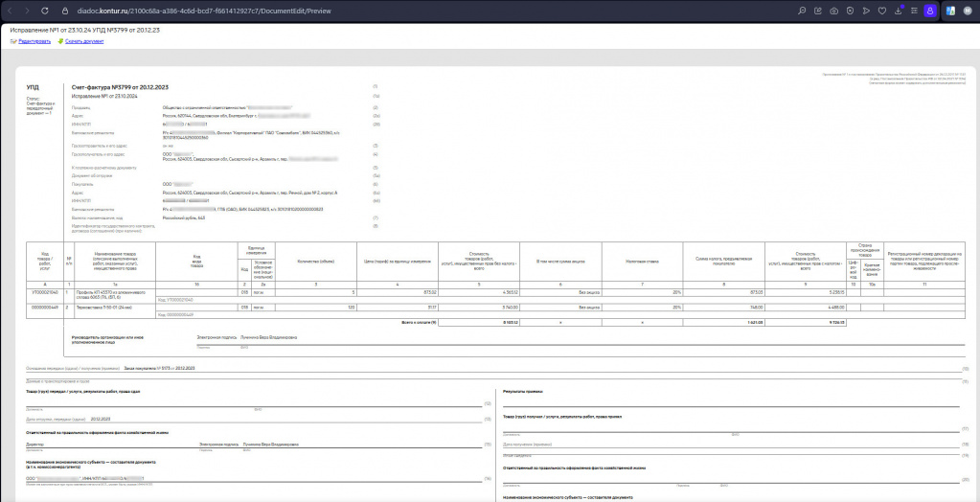980x502 pixels.
Task: Click the purple profile account button
Action: 930,11
